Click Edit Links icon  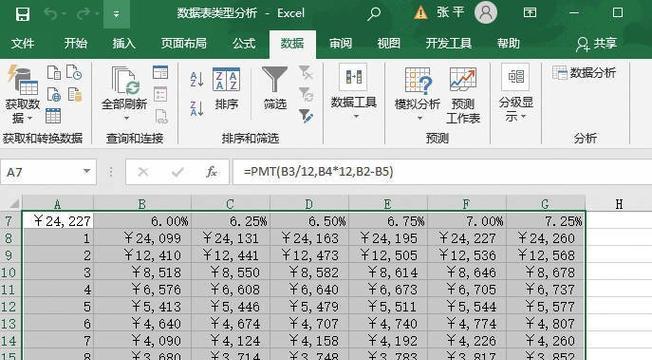tap(161, 116)
